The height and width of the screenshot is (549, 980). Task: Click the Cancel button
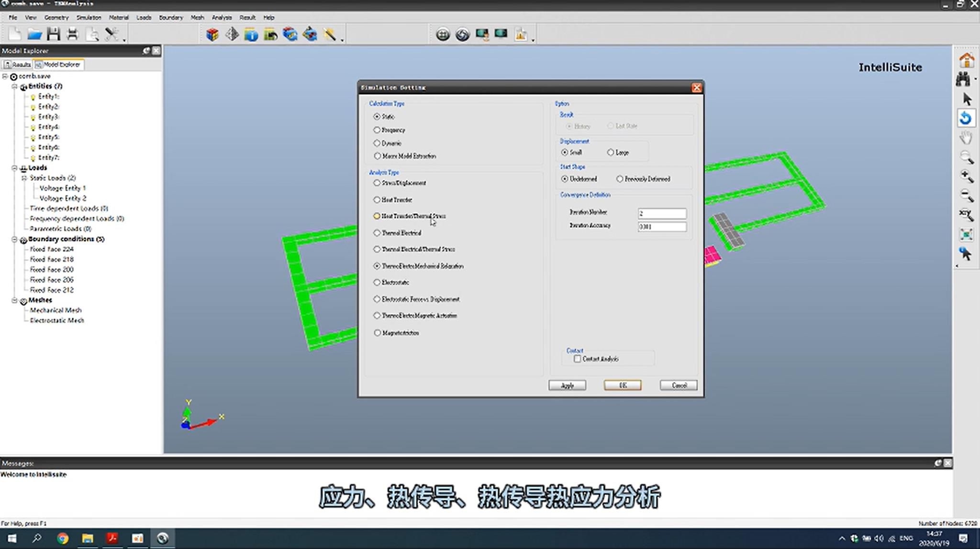(x=679, y=385)
